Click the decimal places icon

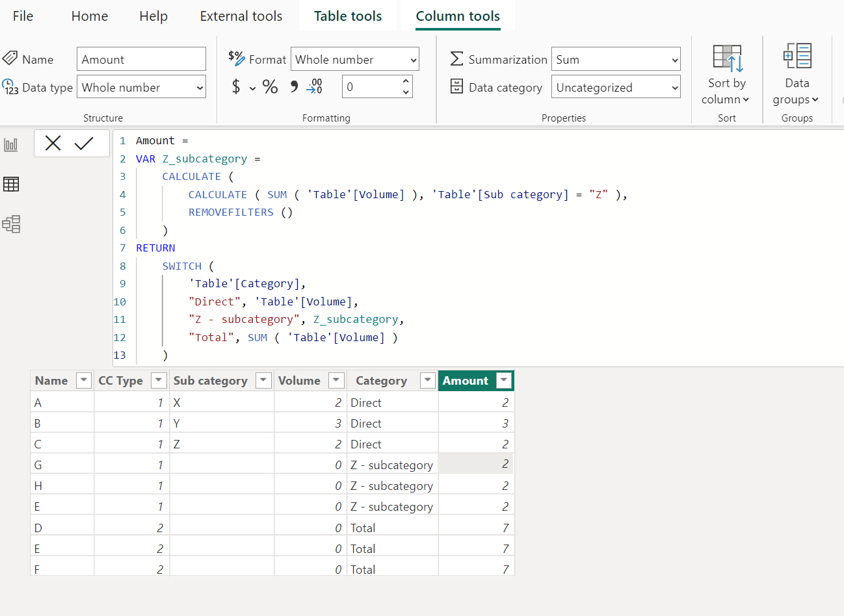[x=315, y=86]
